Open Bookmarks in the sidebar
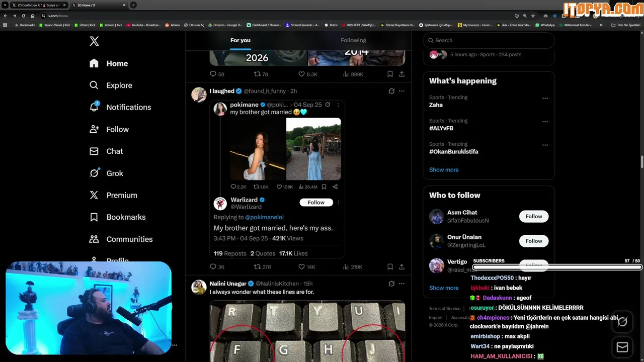644x362 pixels. [x=117, y=217]
